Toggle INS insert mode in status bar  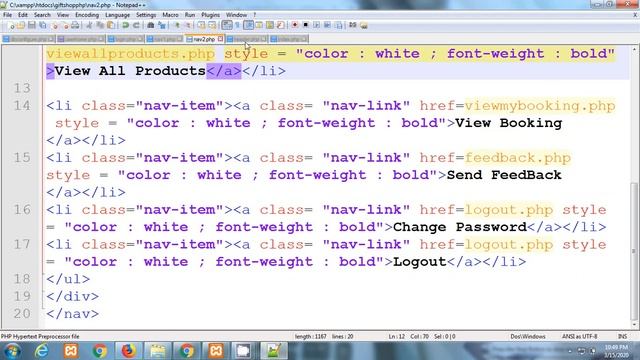point(622,337)
